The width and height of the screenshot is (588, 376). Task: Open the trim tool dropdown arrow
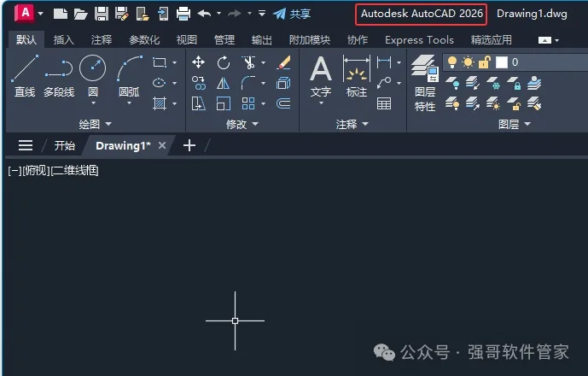(263, 62)
